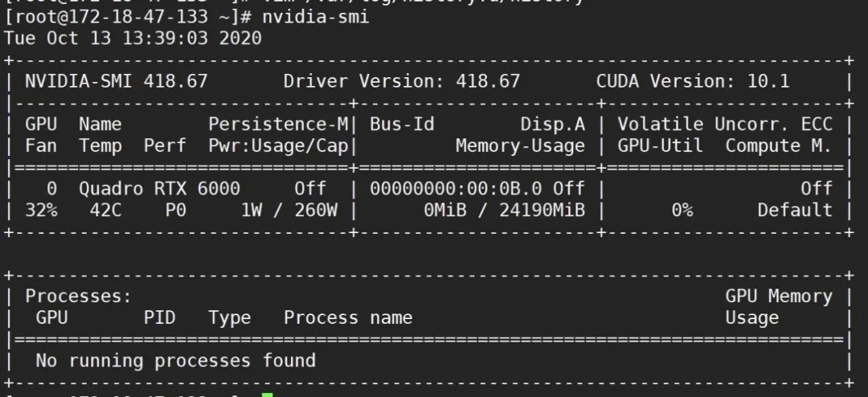Click the 0% GPU-Util value
Viewport: 868px width, 397px height.
pyautogui.click(x=682, y=211)
